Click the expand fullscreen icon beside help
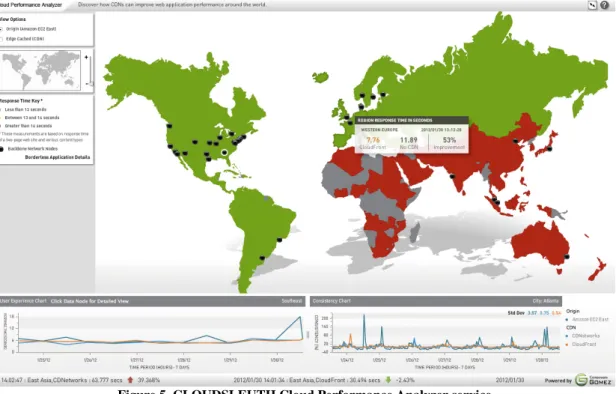 coord(592,5)
